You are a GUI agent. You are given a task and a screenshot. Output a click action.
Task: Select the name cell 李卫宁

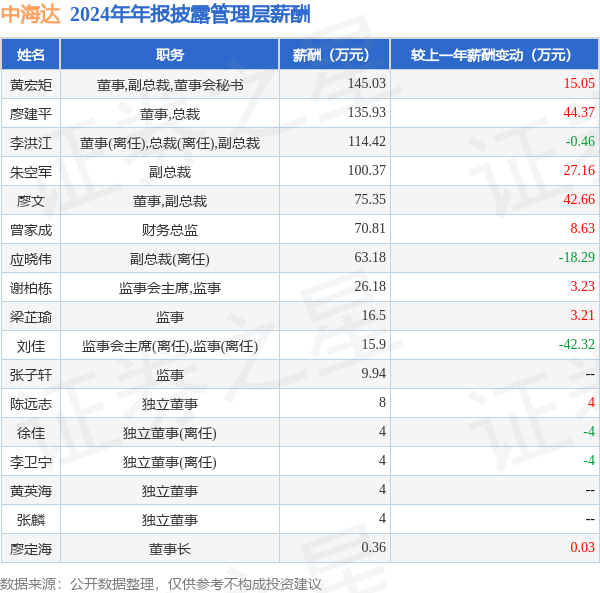[31, 463]
